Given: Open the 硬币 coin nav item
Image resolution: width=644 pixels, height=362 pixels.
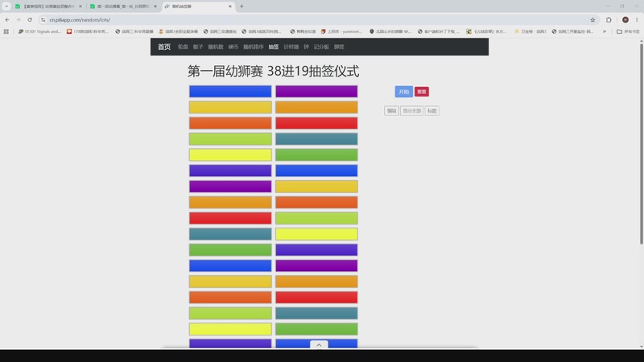Looking at the screenshot, I should 233,47.
